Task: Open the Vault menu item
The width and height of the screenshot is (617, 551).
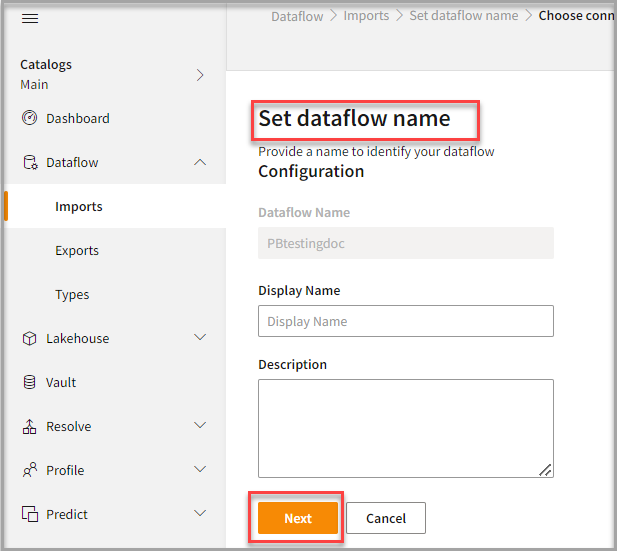Action: point(61,383)
